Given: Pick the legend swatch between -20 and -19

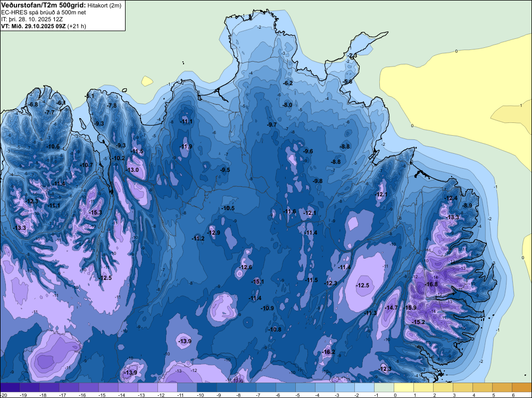Looking at the screenshot, I should pyautogui.click(x=10, y=387).
